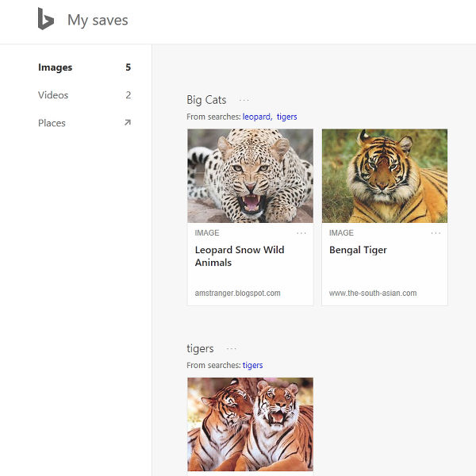
Task: Click the My saves page heading
Action: click(98, 21)
